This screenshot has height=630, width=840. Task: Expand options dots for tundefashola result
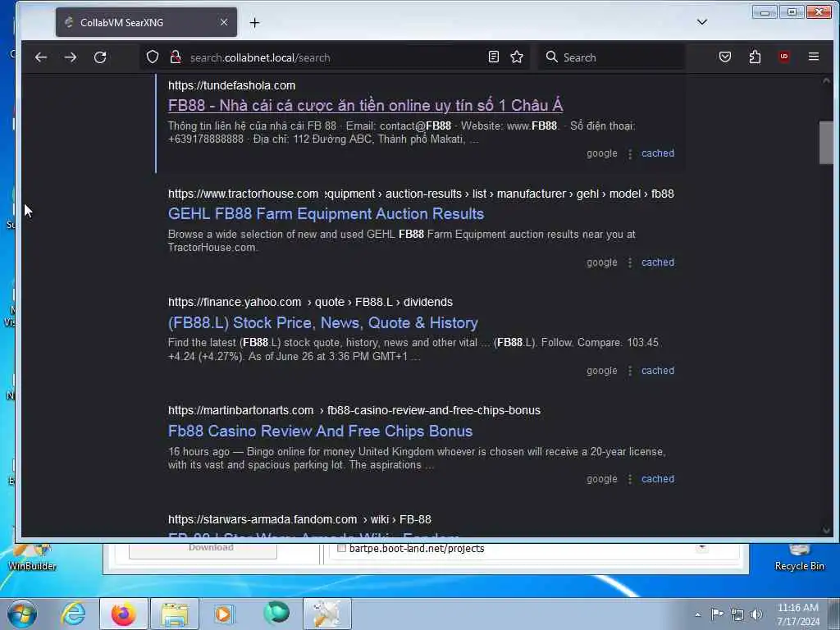click(630, 153)
